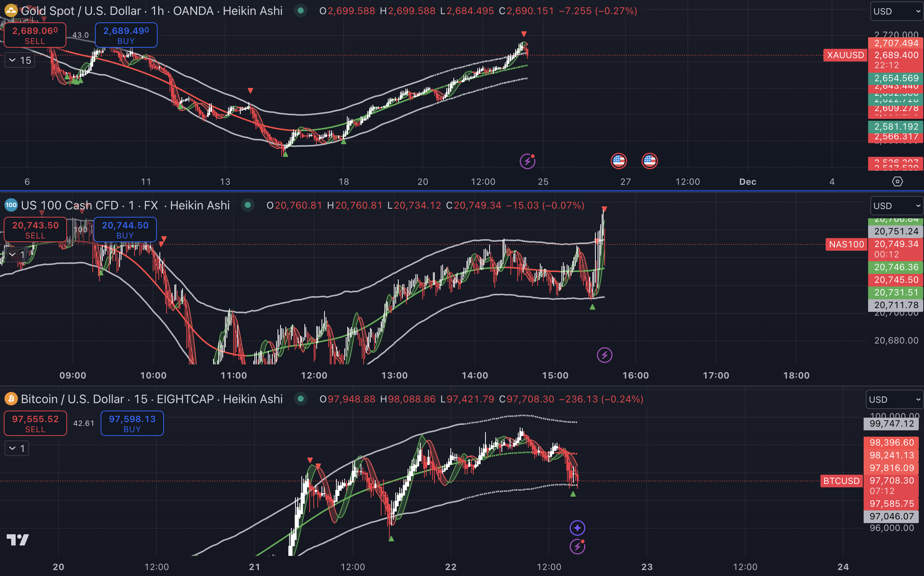Expand the collapsed indicator legend on Bitcoin chart
Viewport: 924px width, 576px height.
(17, 448)
